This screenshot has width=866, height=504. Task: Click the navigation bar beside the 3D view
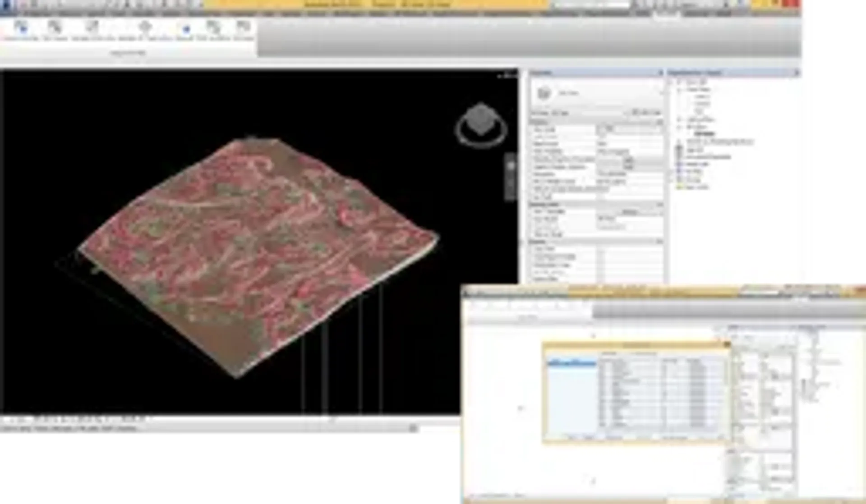(x=511, y=177)
